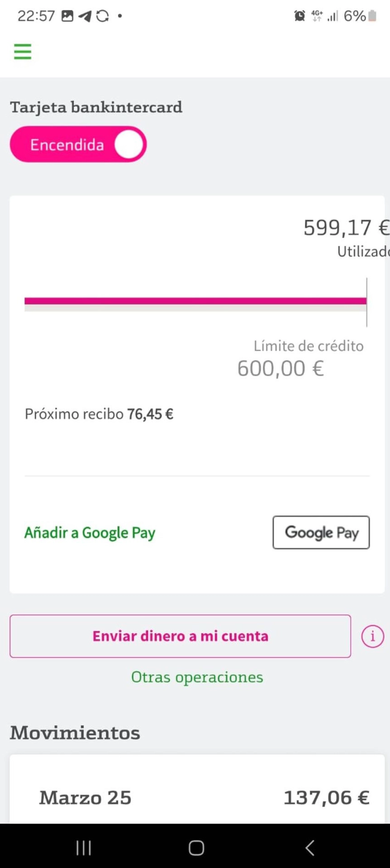The height and width of the screenshot is (868, 390).
Task: Tap the pink credit usage bar
Action: coord(195,302)
